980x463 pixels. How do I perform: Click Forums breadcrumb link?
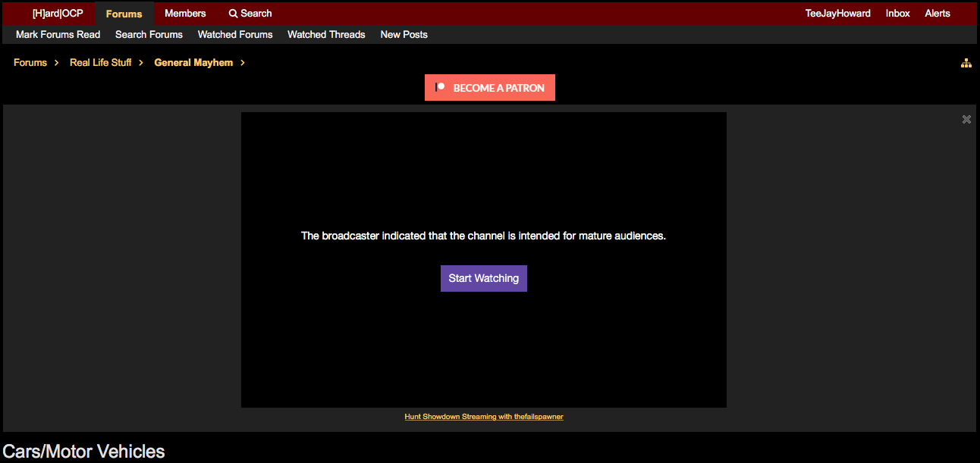[30, 63]
